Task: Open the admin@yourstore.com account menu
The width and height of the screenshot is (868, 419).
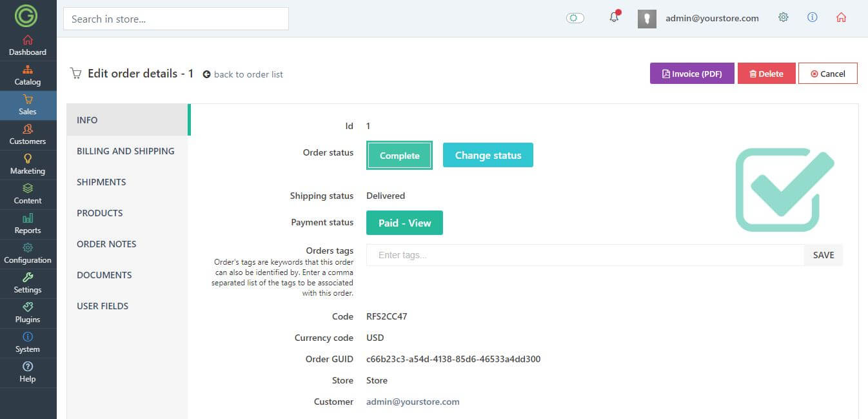Action: 712,18
